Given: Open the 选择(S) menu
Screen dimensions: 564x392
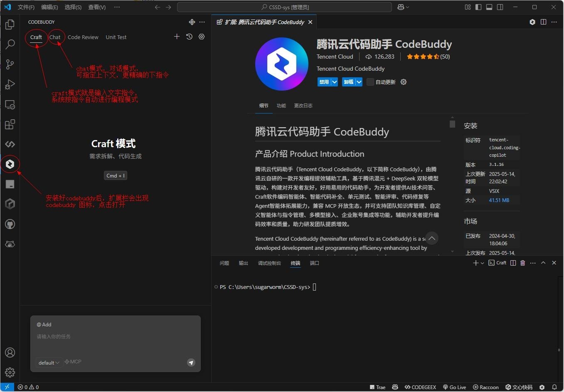Looking at the screenshot, I should pos(73,7).
